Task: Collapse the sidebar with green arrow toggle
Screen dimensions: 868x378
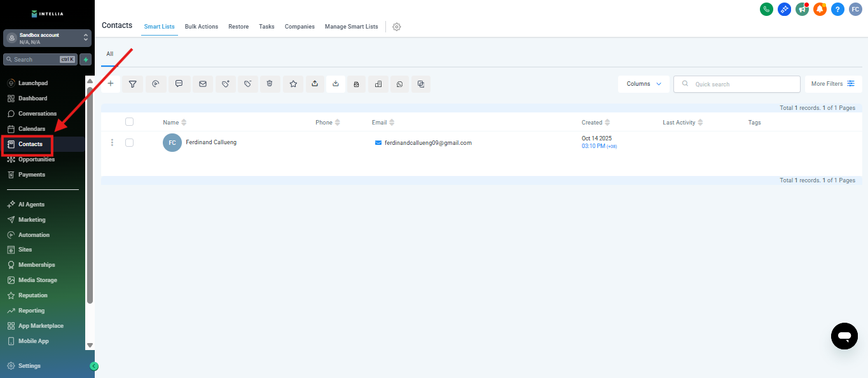Action: 94,366
